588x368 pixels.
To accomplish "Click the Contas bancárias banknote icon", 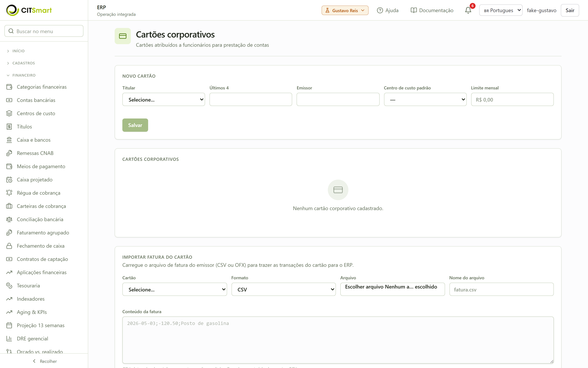I will click(x=9, y=100).
